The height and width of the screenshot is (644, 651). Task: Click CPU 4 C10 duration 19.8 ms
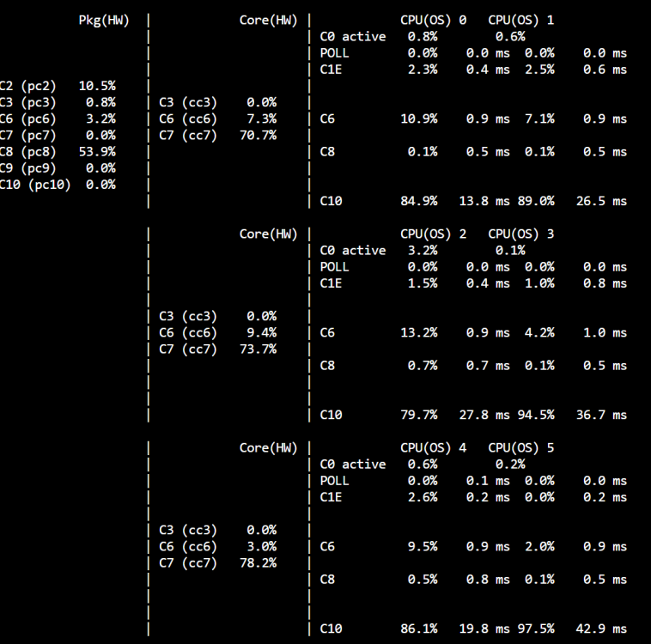tap(484, 629)
